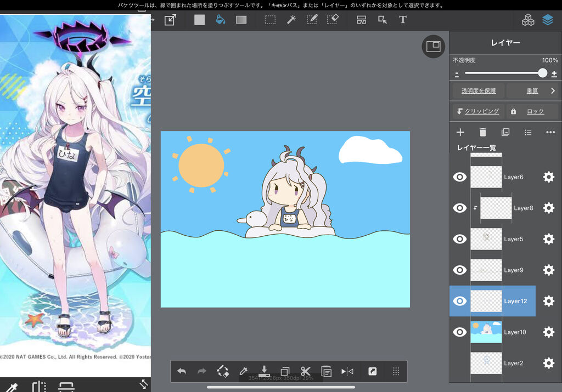Redo the action
Image resolution: width=562 pixels, height=392 pixels.
point(202,371)
